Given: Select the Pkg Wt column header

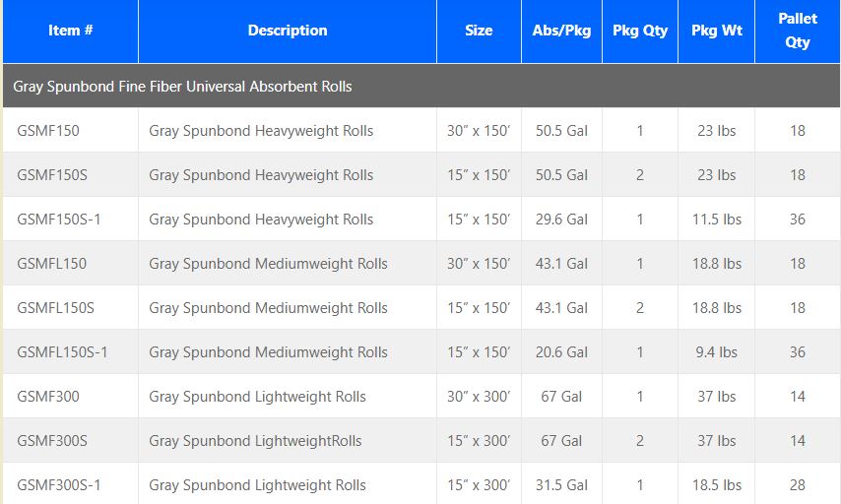Looking at the screenshot, I should [x=716, y=31].
